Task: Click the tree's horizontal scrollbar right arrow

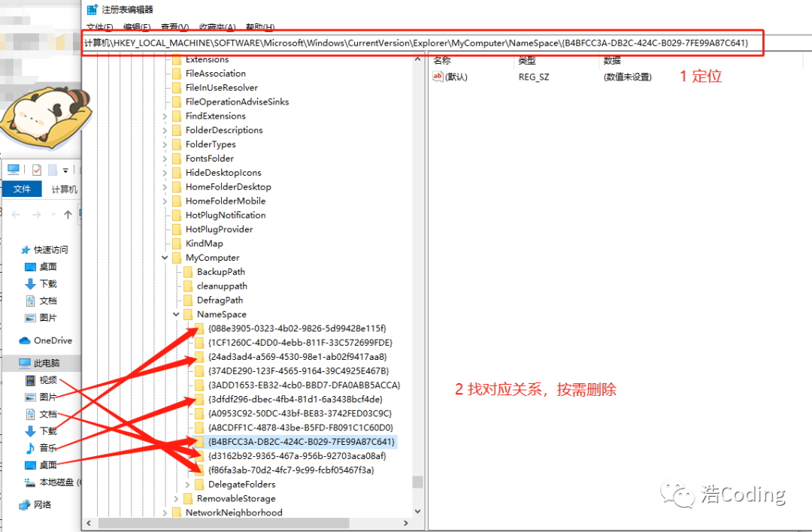Action: (x=405, y=523)
